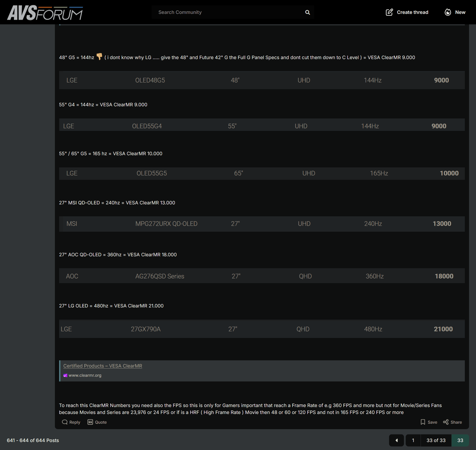Open Create thread
This screenshot has height=450, width=476.
click(407, 12)
